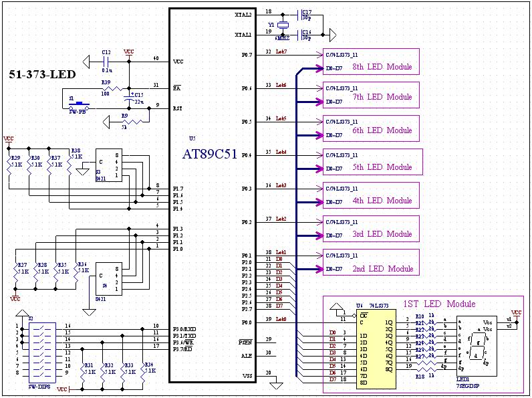Click the P1.7 pin label

[x=178, y=189]
